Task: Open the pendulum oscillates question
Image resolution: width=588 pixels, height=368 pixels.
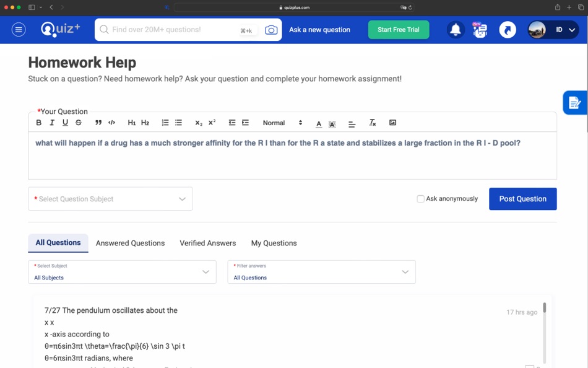Action: (111, 310)
